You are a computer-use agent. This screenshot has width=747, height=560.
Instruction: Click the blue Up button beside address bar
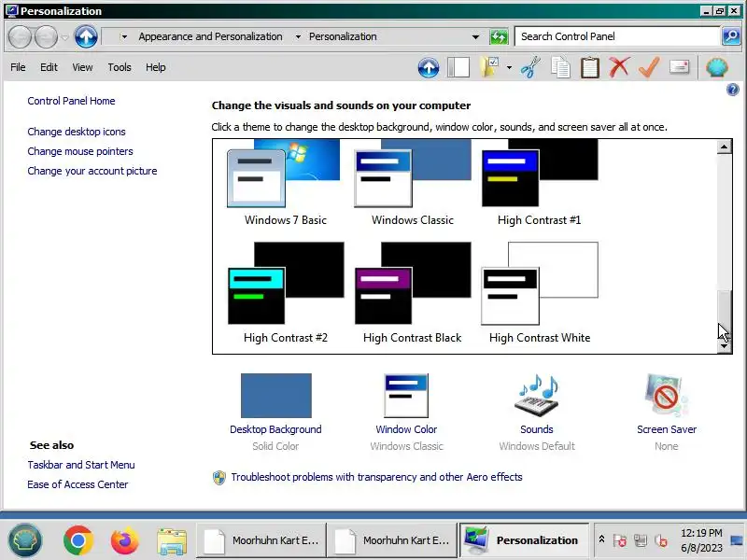(86, 36)
